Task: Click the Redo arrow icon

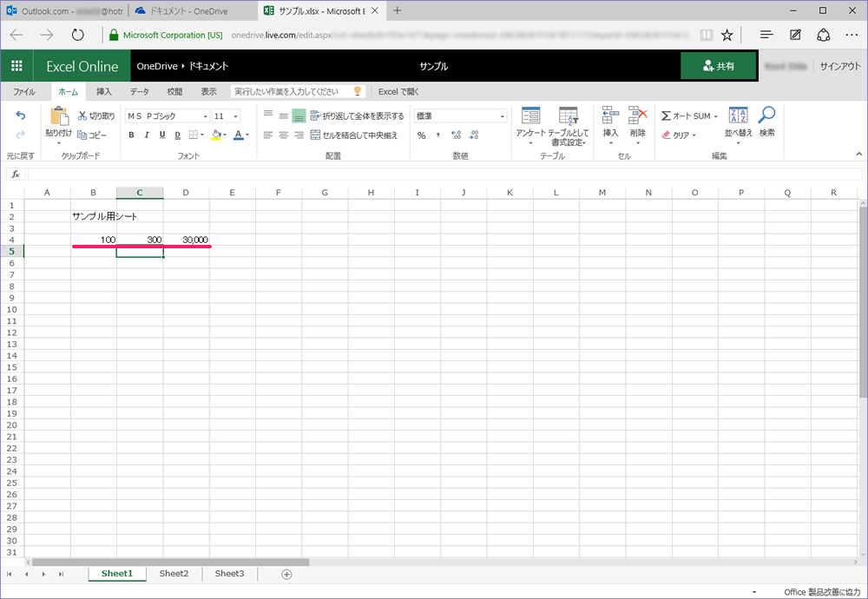Action: pyautogui.click(x=21, y=135)
